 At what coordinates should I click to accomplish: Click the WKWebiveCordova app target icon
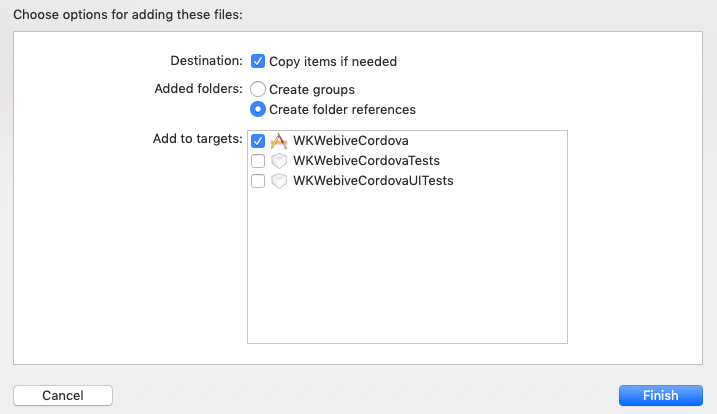click(279, 141)
